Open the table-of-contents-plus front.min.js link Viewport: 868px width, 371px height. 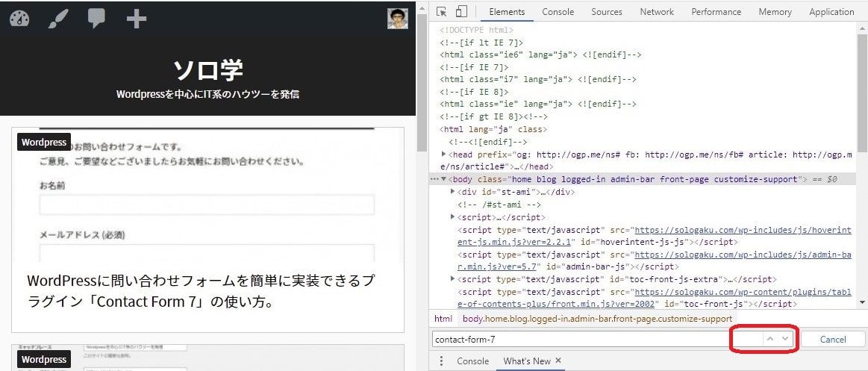point(655,298)
